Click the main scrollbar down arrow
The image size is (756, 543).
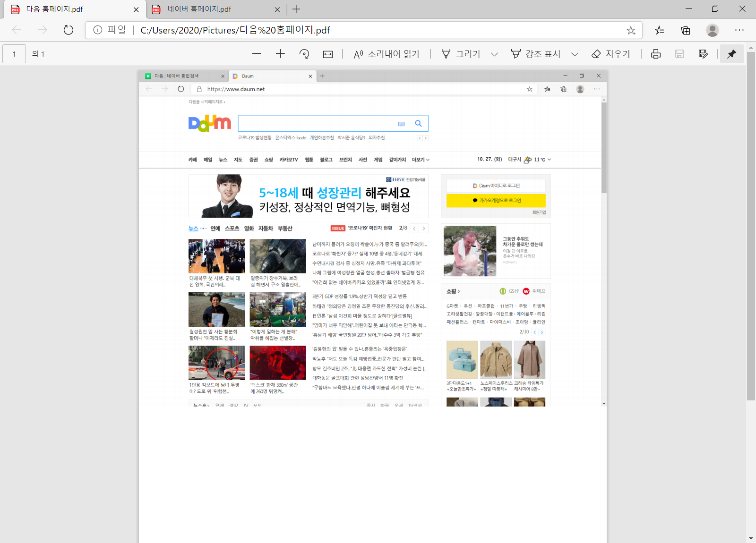(x=751, y=538)
